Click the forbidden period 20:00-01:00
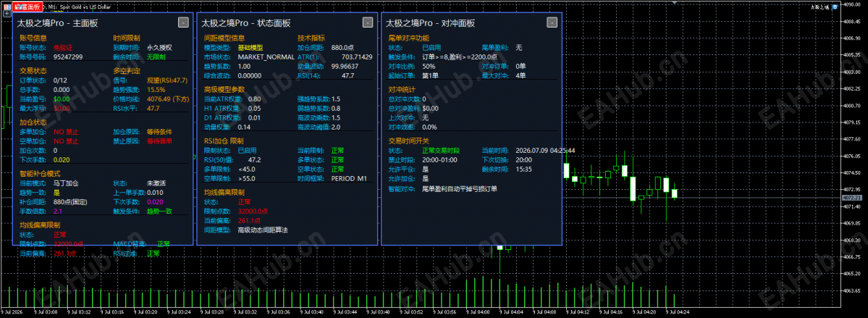The height and width of the screenshot is (318, 868). pos(439,159)
